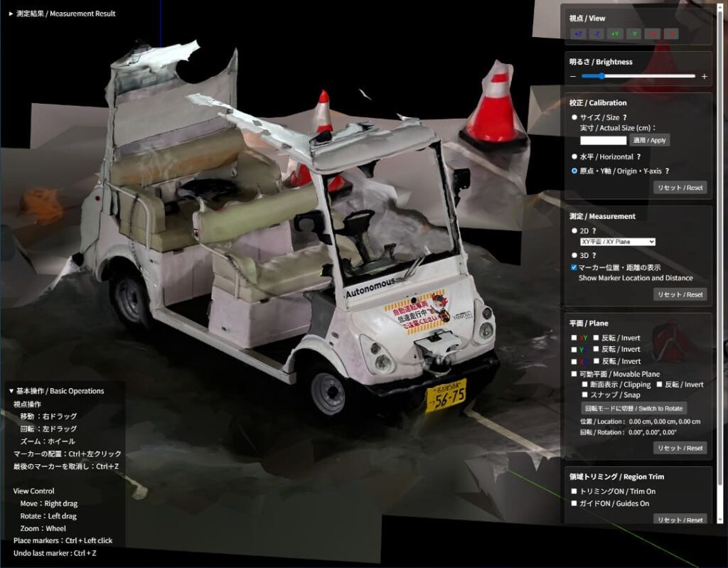Click the Actual Size input field

[x=603, y=141]
